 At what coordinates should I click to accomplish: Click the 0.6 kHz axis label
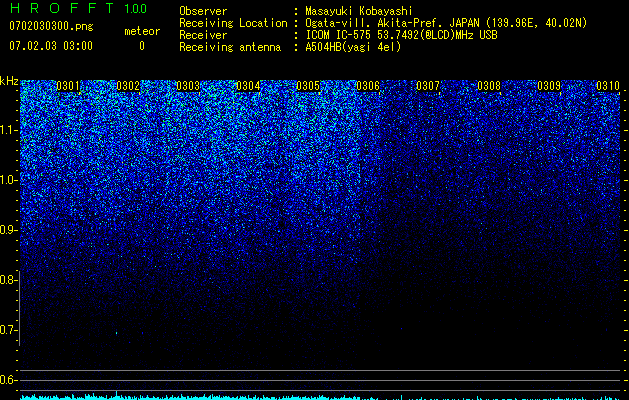point(7,380)
